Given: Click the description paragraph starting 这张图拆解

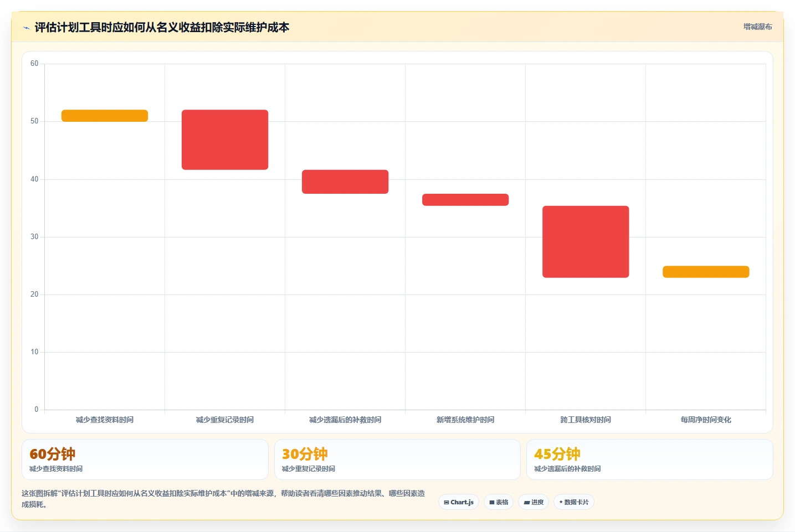Looking at the screenshot, I should (223, 499).
